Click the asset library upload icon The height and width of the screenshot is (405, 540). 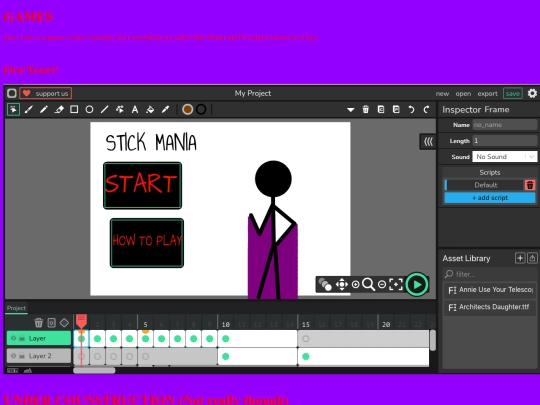pyautogui.click(x=532, y=258)
